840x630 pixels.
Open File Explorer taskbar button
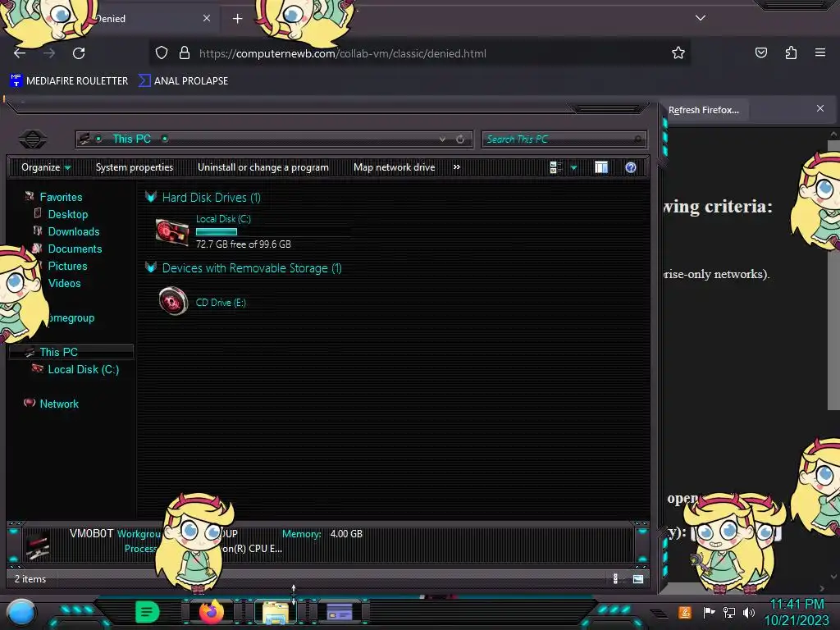(x=276, y=612)
